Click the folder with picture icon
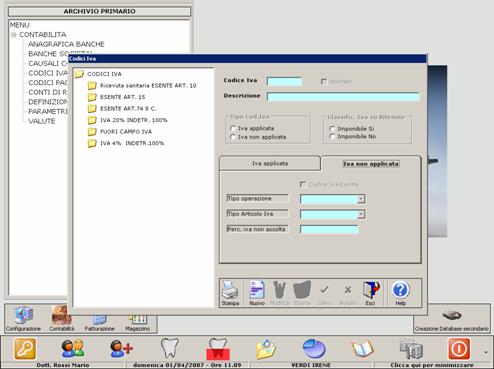 [266, 349]
